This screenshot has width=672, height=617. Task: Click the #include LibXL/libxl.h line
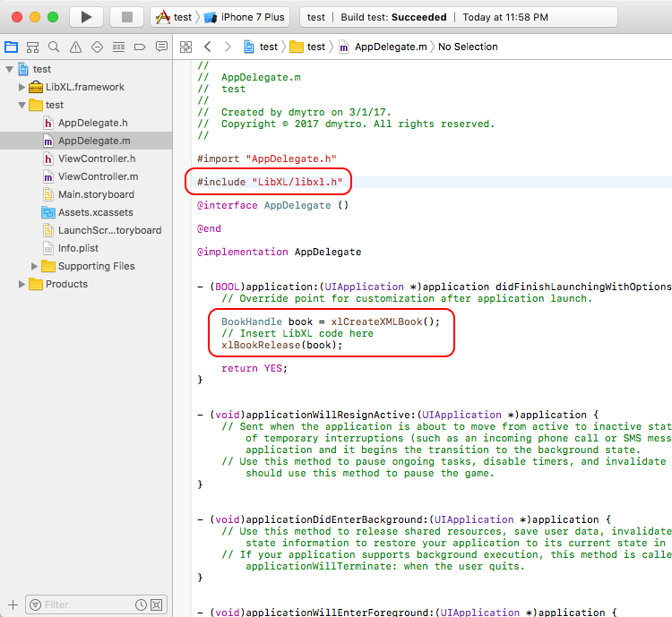pyautogui.click(x=270, y=182)
